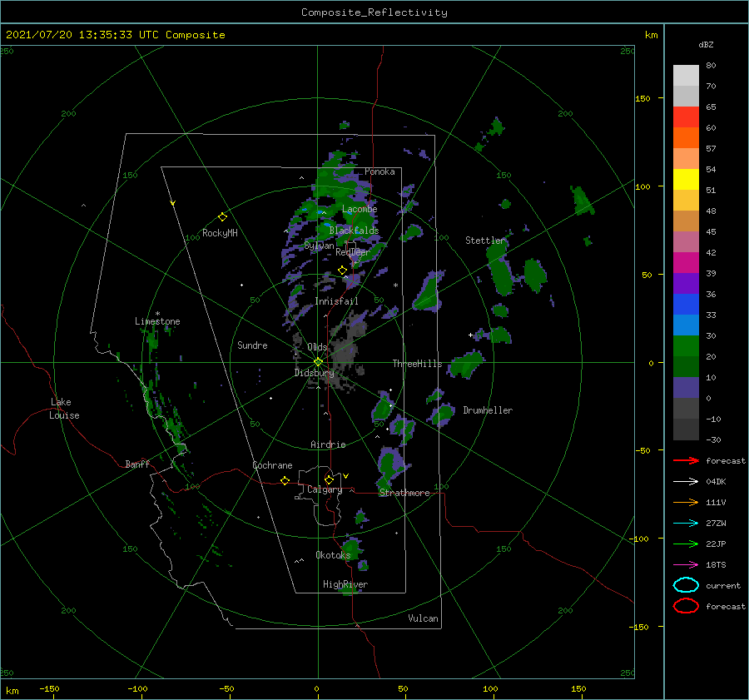This screenshot has width=749, height=700.
Task: Click the red forecast arrow in legend
Action: [686, 460]
